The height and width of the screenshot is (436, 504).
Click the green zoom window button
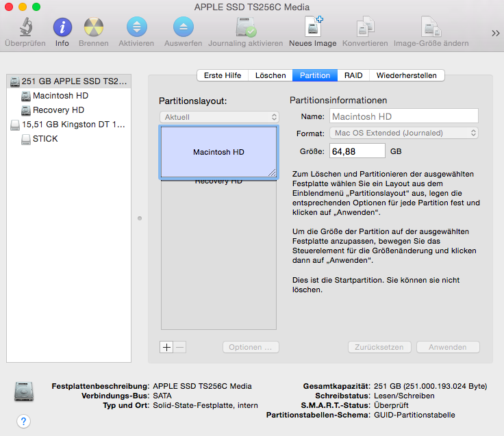pos(36,7)
